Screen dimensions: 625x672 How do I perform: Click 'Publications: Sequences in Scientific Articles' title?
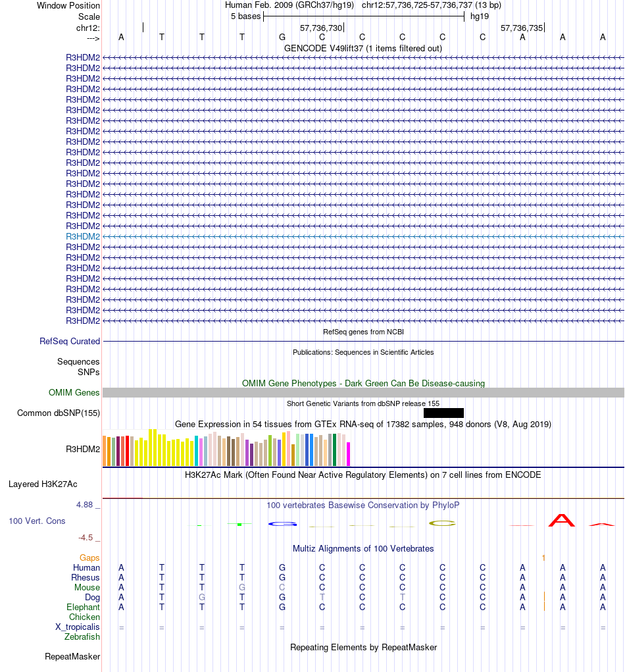[363, 352]
